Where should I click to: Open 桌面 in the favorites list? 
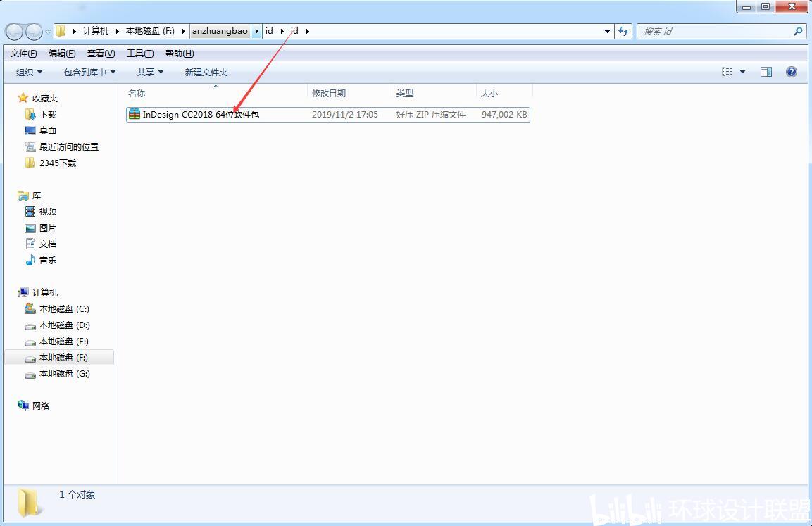tap(48, 130)
